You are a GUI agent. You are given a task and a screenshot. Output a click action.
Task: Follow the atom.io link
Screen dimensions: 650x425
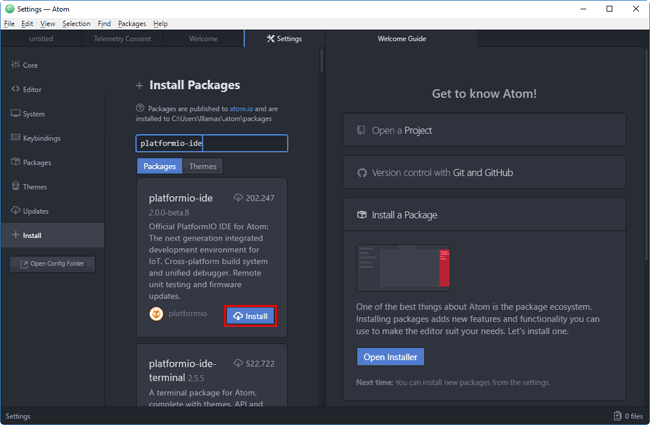pyautogui.click(x=241, y=109)
